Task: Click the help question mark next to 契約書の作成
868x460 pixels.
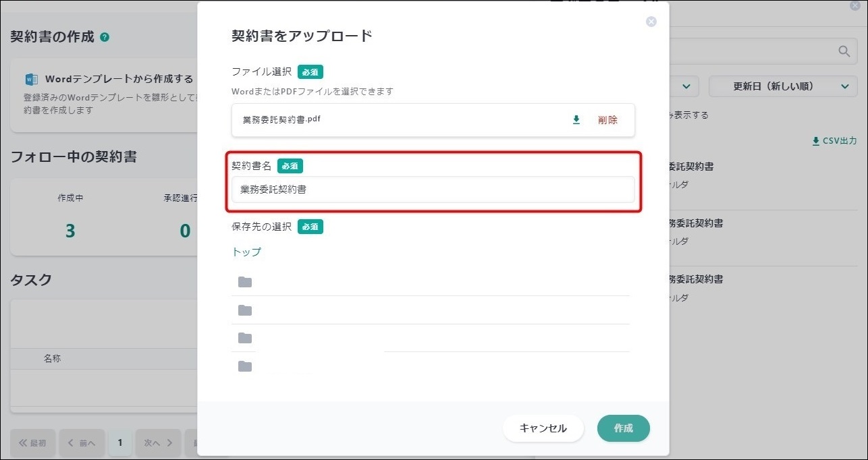Action: tap(105, 37)
